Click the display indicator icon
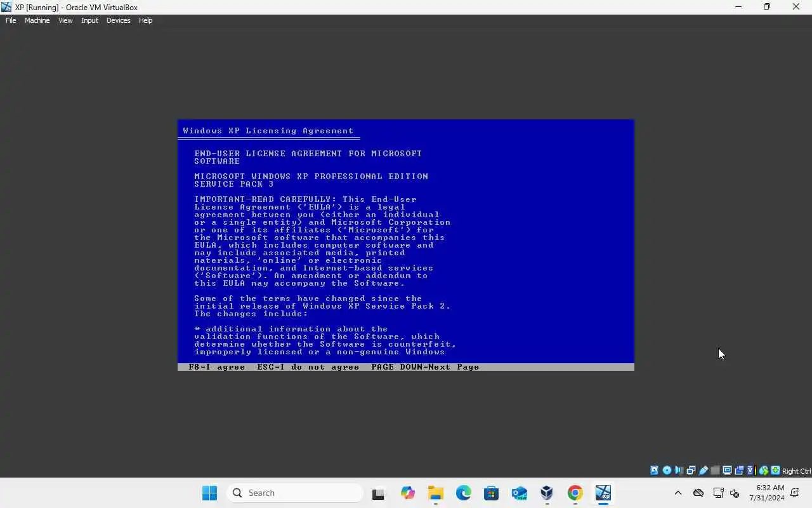 tap(727, 471)
